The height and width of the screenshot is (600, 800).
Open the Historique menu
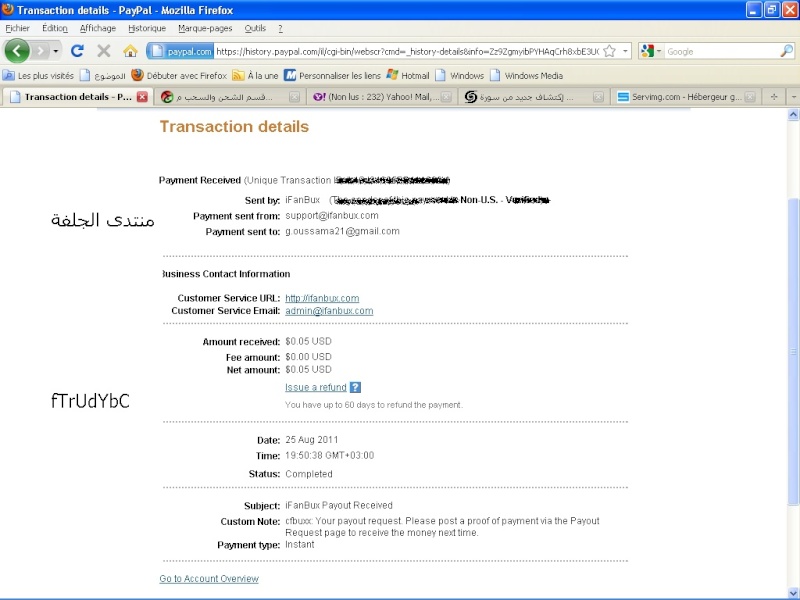[x=147, y=29]
